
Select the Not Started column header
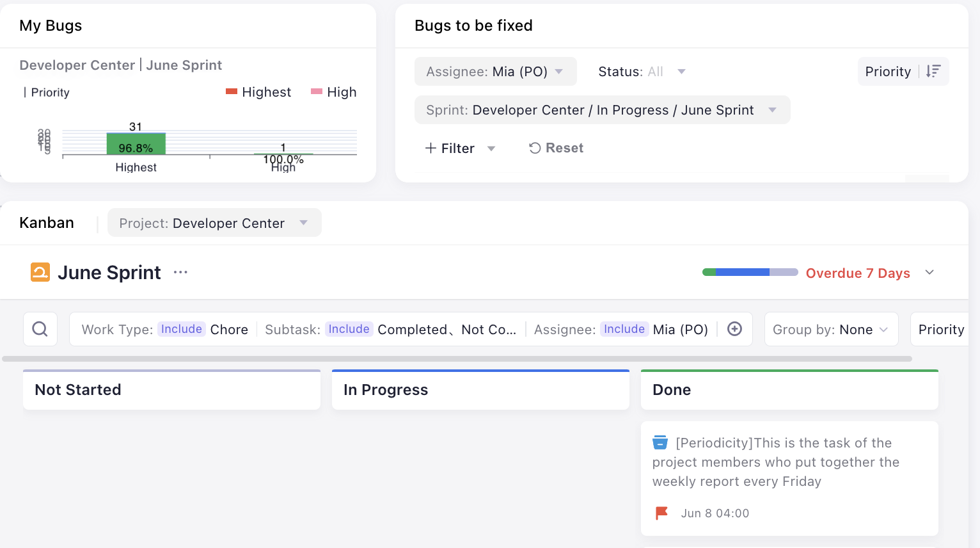point(171,390)
